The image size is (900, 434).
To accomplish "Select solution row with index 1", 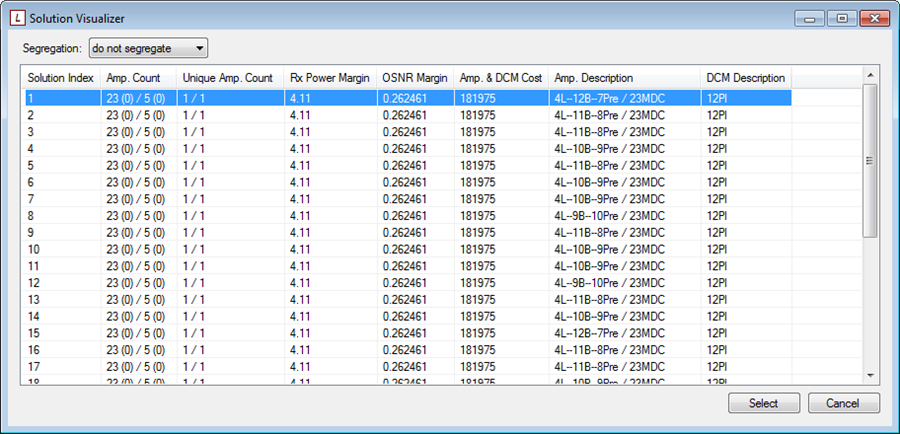I will coord(407,98).
